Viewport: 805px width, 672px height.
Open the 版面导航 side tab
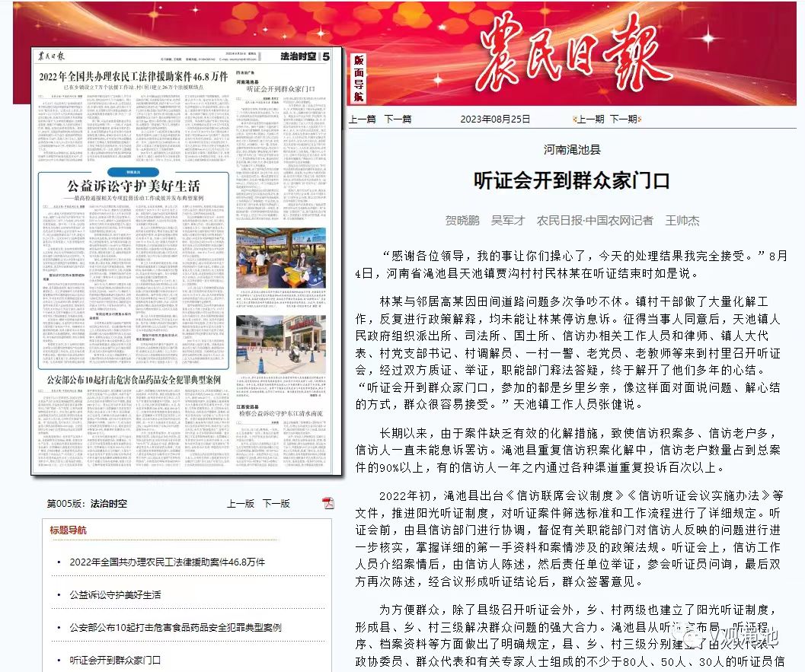click(359, 78)
